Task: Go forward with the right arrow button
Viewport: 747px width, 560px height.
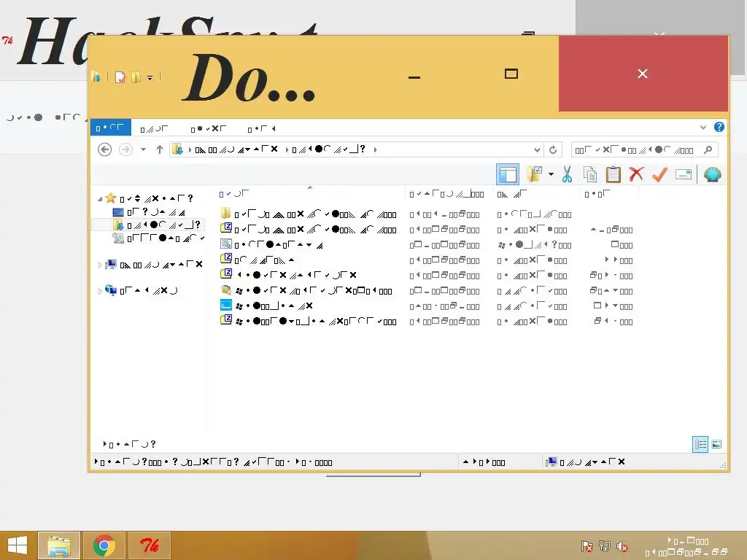Action: coord(125,149)
